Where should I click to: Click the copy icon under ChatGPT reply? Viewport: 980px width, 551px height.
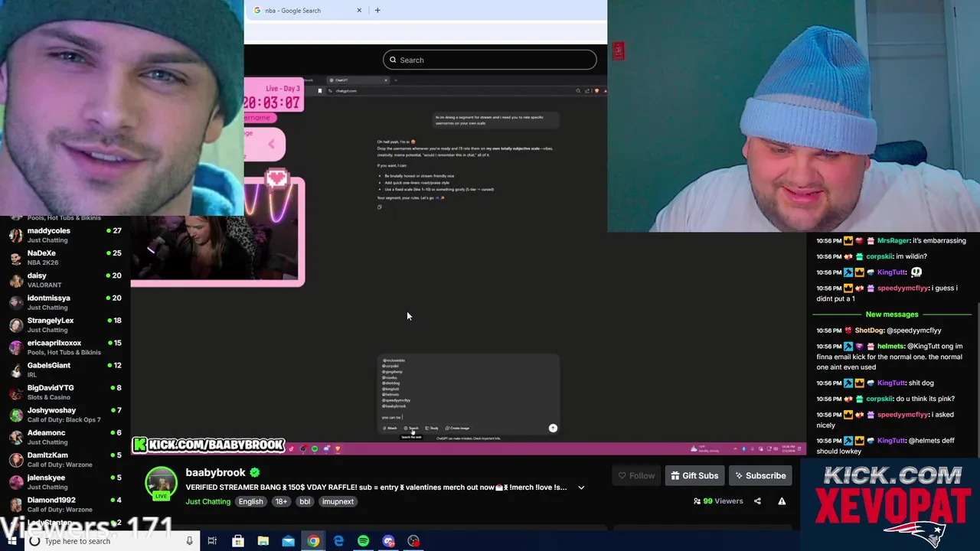(x=379, y=207)
